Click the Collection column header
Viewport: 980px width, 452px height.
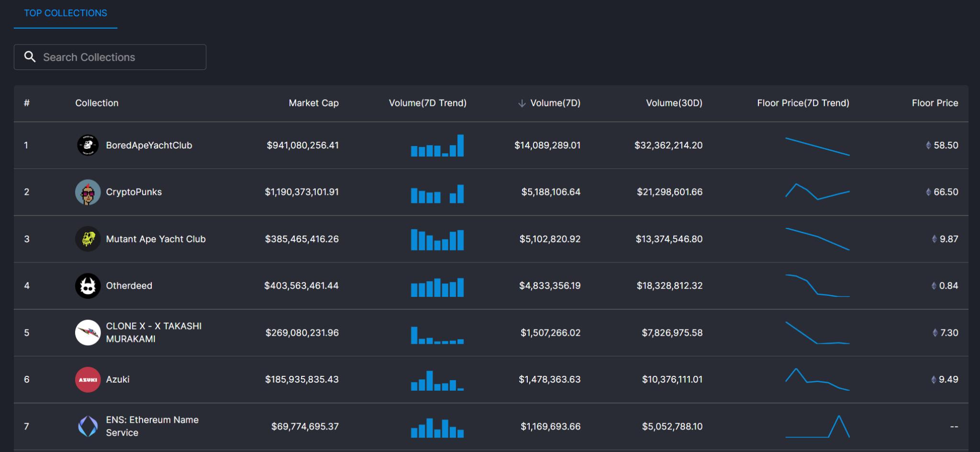[97, 103]
